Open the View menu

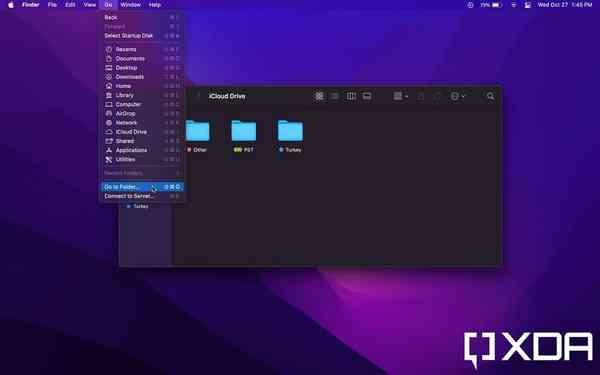(x=90, y=5)
